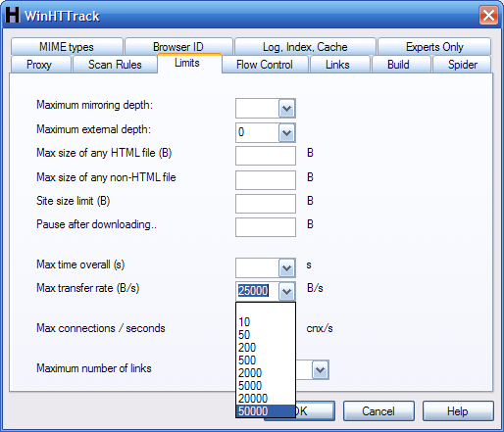This screenshot has width=504, height=432.
Task: Expand the Maximum external depth dropdown
Action: point(286,132)
